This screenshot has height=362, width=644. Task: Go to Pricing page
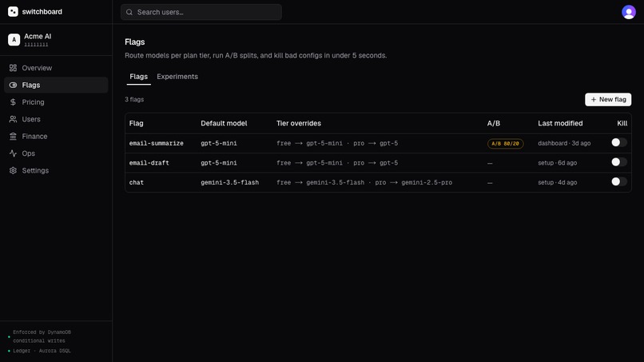pyautogui.click(x=56, y=102)
